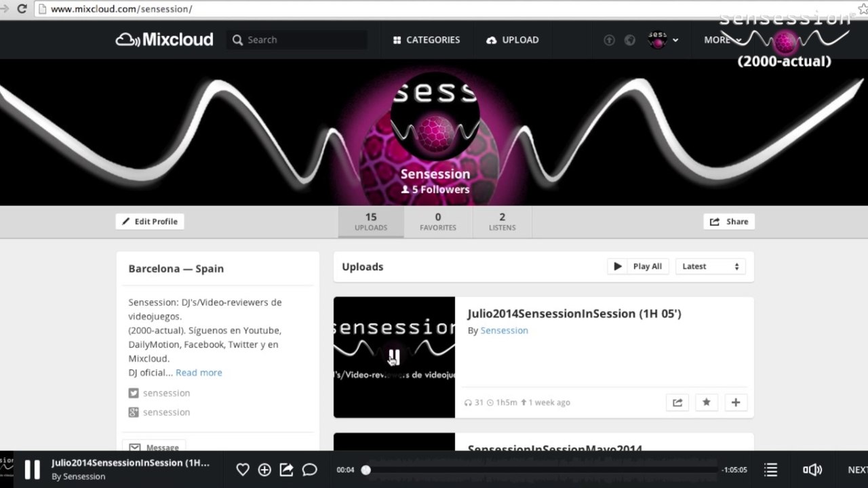Click the browser address bar URL
868x488 pixels.
tap(121, 9)
